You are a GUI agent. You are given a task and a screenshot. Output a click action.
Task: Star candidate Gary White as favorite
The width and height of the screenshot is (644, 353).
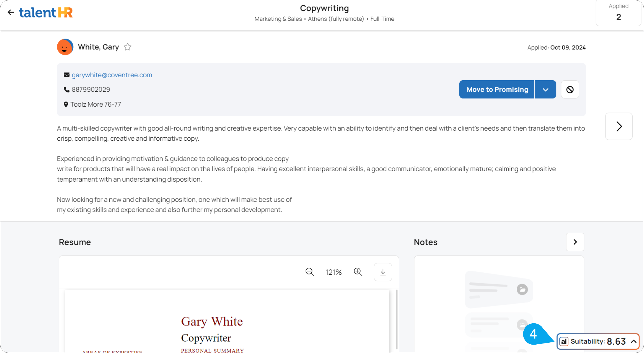click(128, 47)
